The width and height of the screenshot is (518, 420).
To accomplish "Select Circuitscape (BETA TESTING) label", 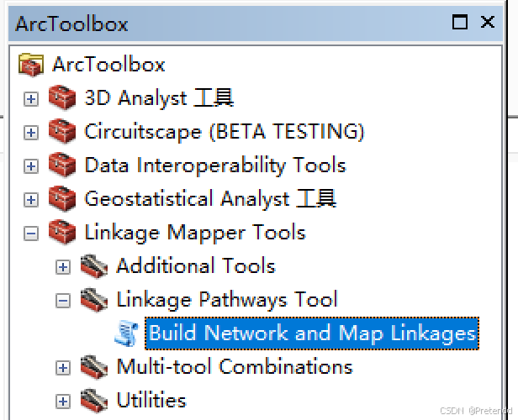I will (x=225, y=132).
